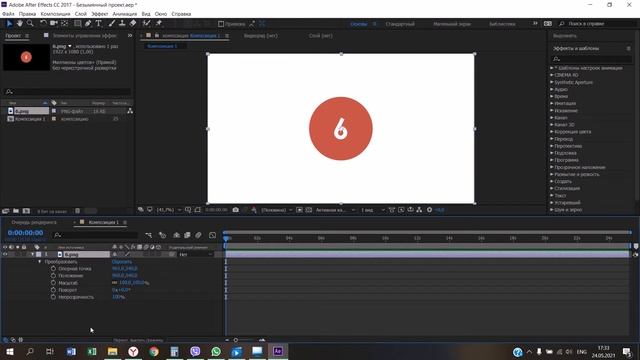Toggle motion blur enable in timeline
Viewport: 640px width, 360px height.
tap(198, 235)
